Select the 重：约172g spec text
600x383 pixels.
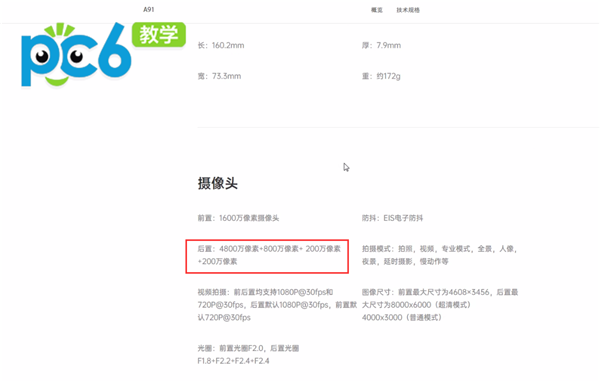pos(381,76)
